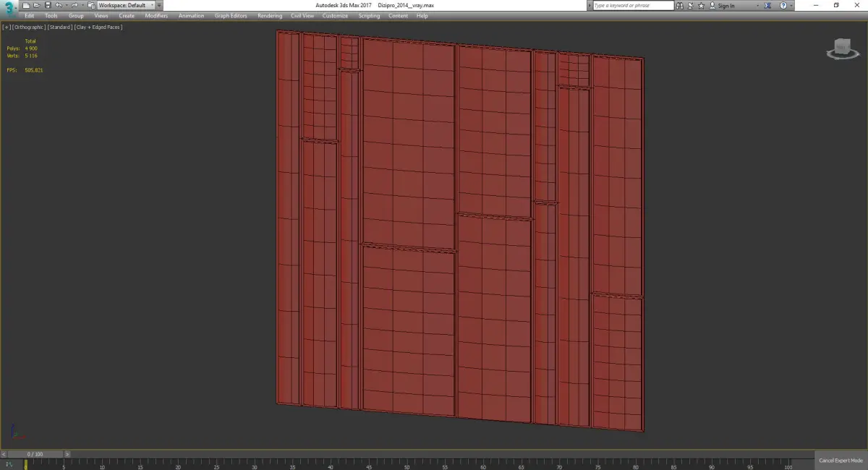This screenshot has width=868, height=470.
Task: Click the keyword or phrase search field
Action: tap(634, 5)
